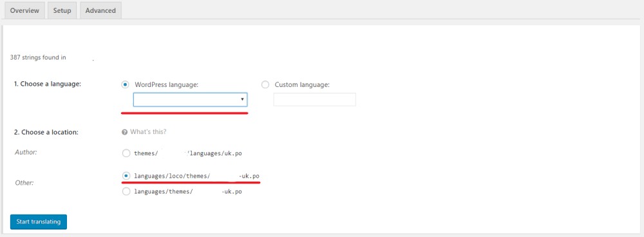This screenshot has width=644, height=237.
Task: Click the languages/themes -uk.po path label
Action: pos(188,191)
